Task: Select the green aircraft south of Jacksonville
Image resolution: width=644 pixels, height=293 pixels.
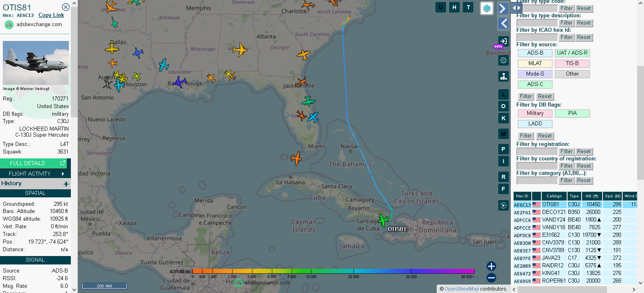Action: [308, 101]
